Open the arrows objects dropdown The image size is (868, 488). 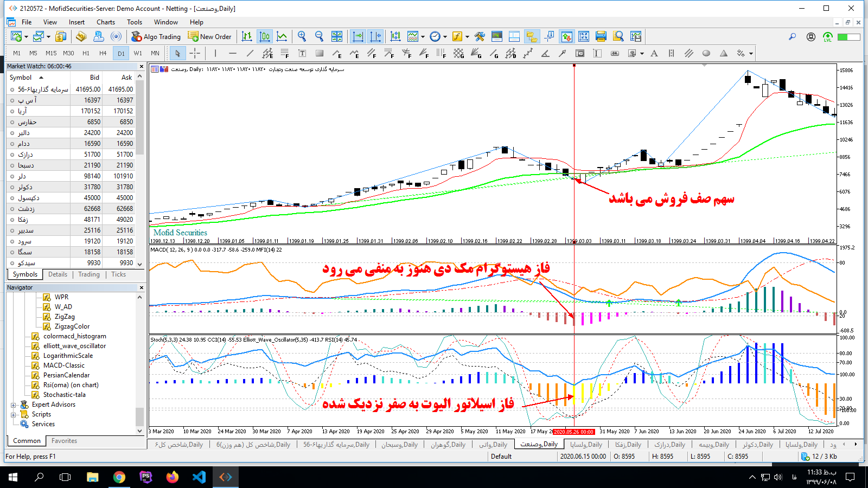coord(751,53)
